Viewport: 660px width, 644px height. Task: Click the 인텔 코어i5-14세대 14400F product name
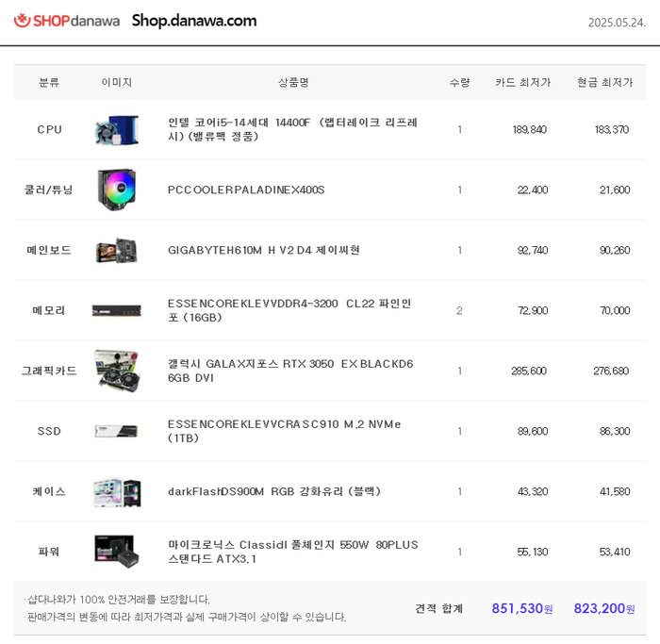[x=292, y=129]
